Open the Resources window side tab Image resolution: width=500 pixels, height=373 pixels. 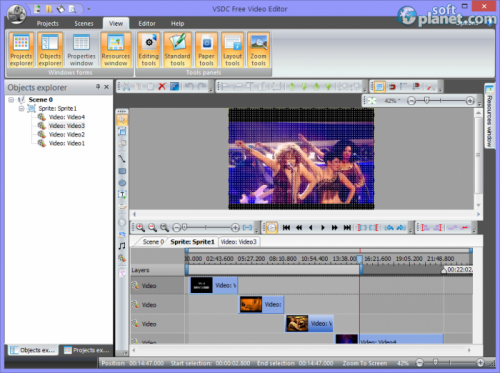(x=489, y=116)
